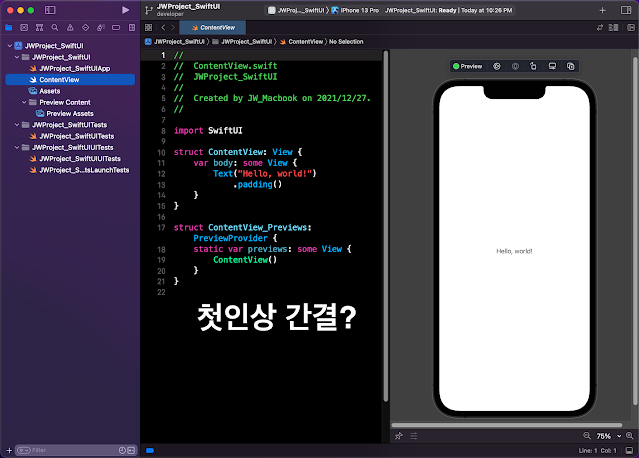639x458 pixels.
Task: Open the Symbol navigator
Action: [x=40, y=28]
